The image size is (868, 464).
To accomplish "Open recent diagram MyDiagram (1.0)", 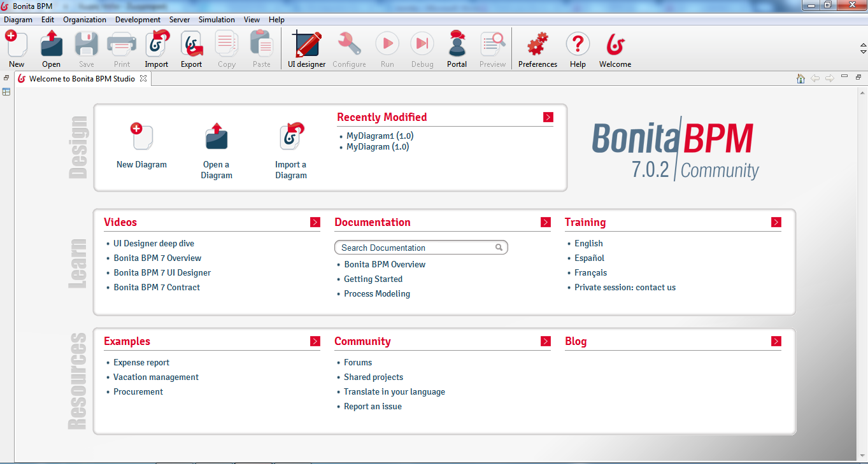I will 378,146.
